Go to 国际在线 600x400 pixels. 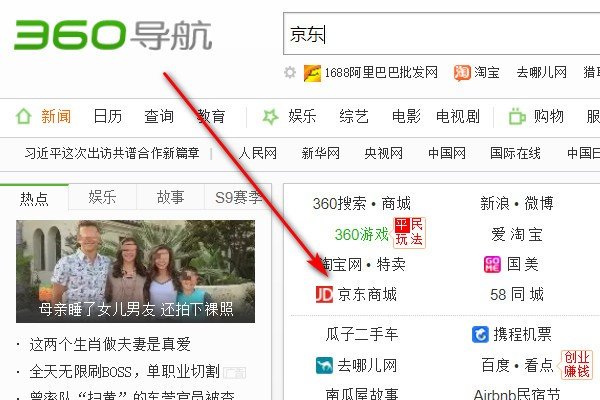click(515, 153)
